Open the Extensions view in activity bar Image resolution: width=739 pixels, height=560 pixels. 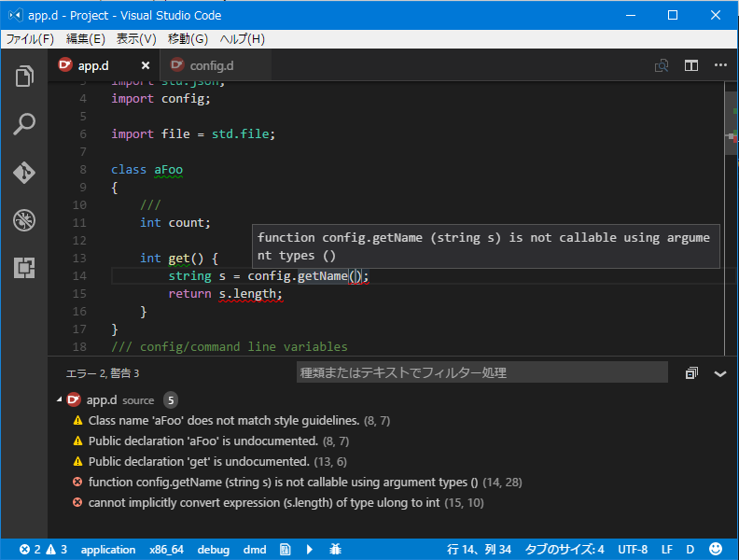[x=24, y=268]
